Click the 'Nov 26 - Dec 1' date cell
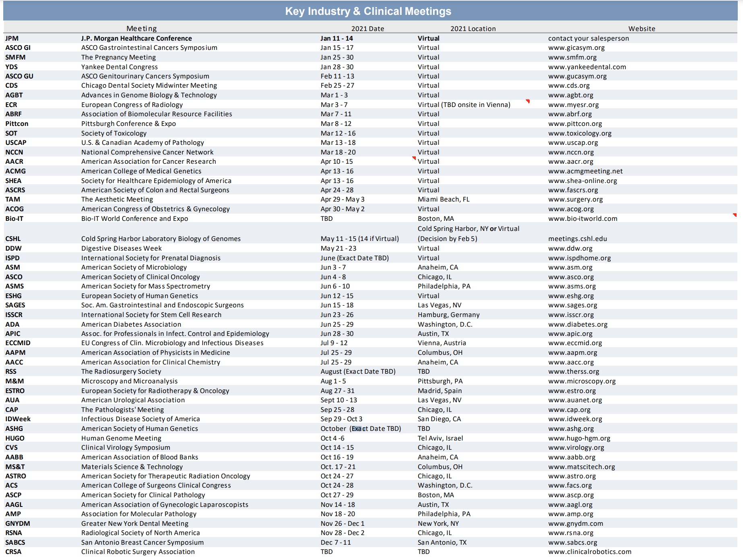 [343, 524]
